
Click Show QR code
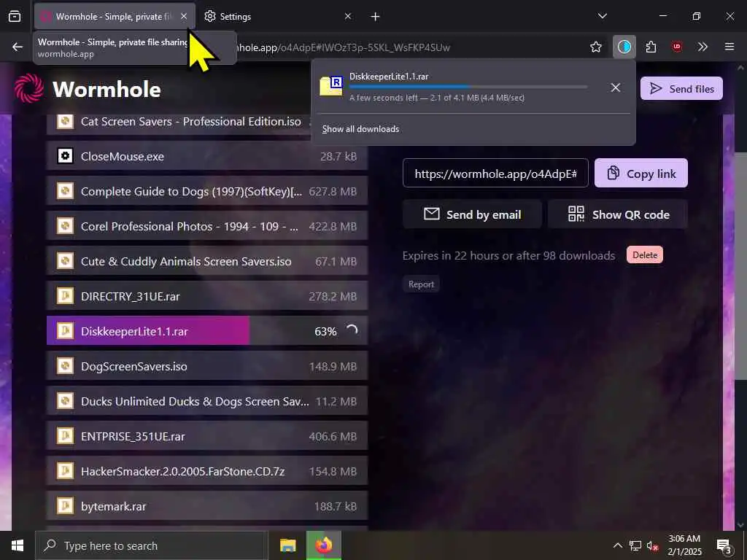pyautogui.click(x=618, y=214)
